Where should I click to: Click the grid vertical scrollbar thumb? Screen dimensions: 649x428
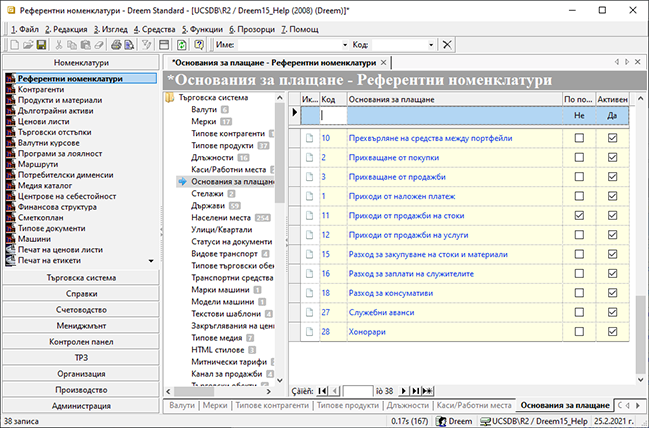coord(640,335)
